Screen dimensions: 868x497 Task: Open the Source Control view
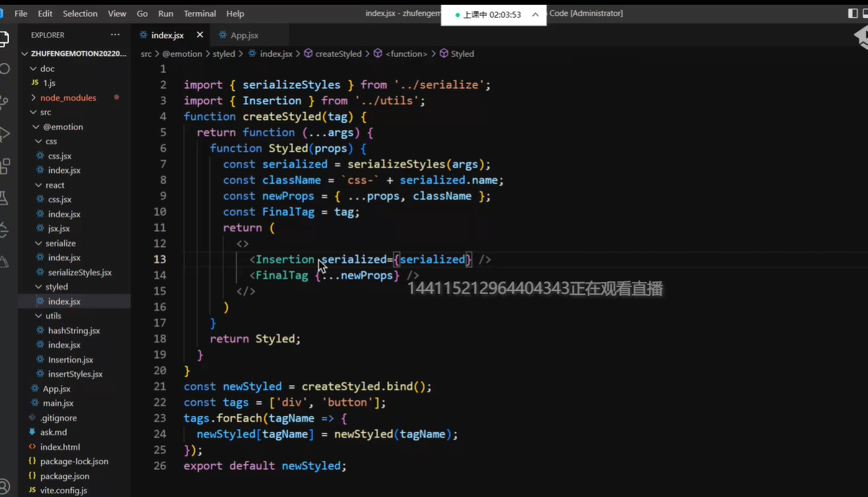click(x=3, y=102)
